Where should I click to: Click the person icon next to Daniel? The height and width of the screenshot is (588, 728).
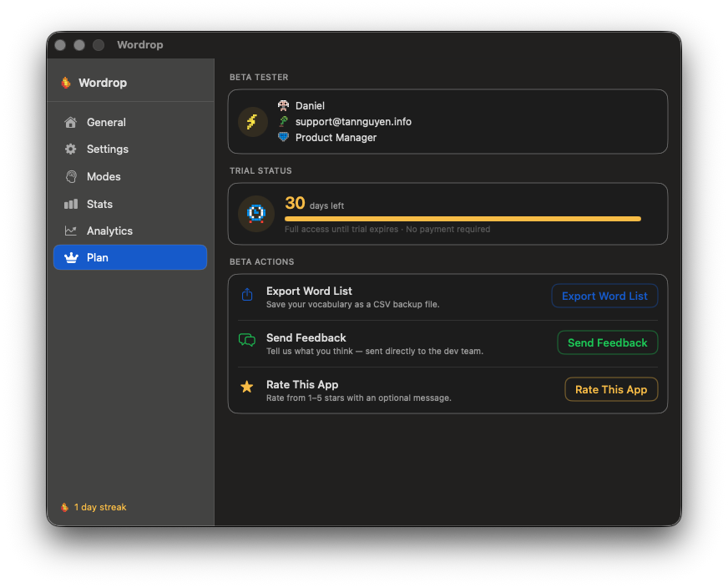coord(283,105)
